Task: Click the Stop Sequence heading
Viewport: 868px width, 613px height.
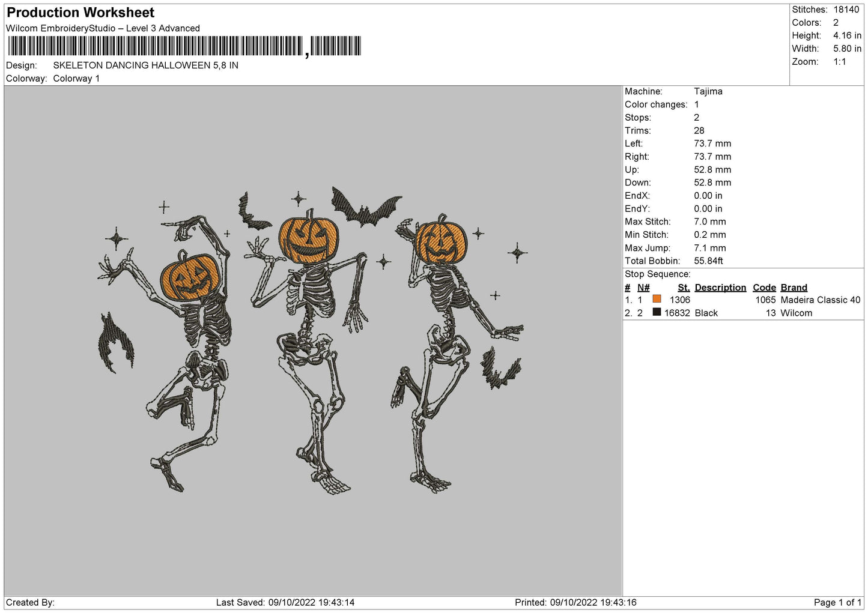Action: (658, 274)
